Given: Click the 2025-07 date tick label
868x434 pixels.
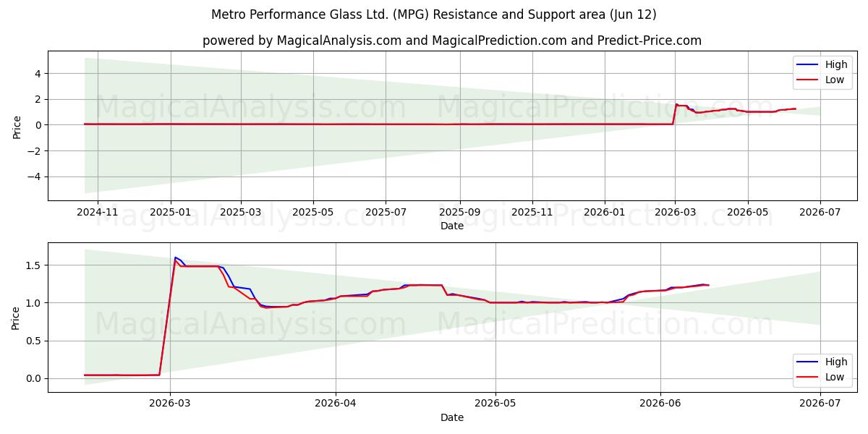Looking at the screenshot, I should pos(386,212).
